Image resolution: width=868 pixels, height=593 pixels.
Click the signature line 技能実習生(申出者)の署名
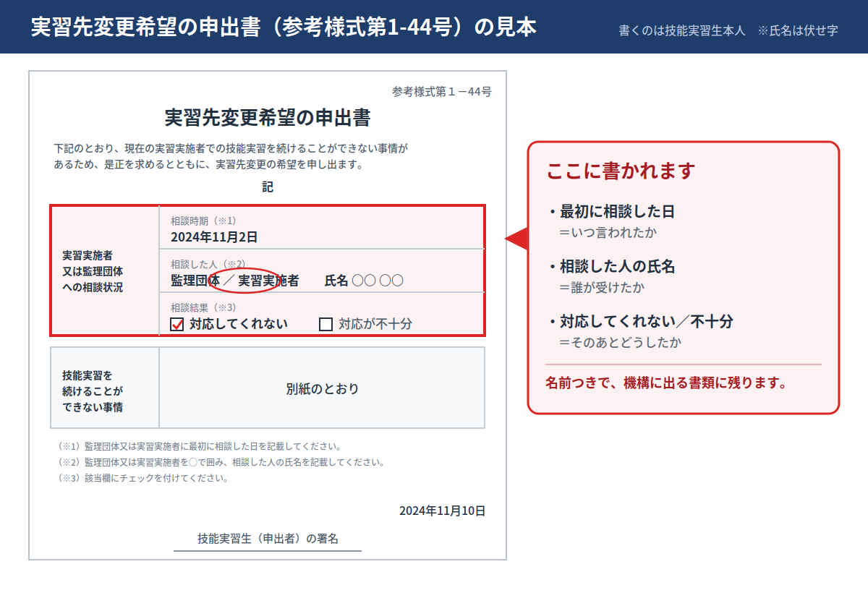268,539
